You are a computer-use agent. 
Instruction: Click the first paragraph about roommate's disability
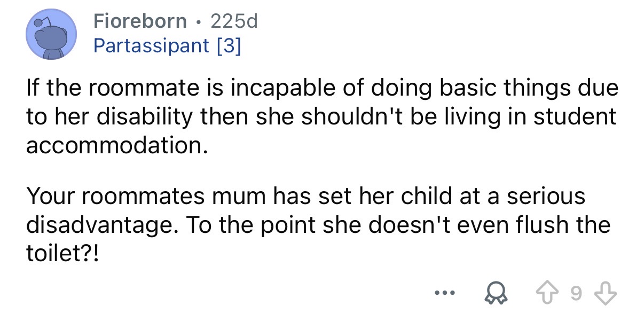coord(320,117)
